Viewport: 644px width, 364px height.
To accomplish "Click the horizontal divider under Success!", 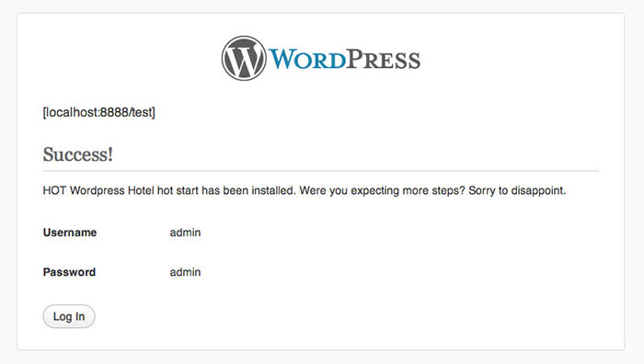I will [x=320, y=170].
